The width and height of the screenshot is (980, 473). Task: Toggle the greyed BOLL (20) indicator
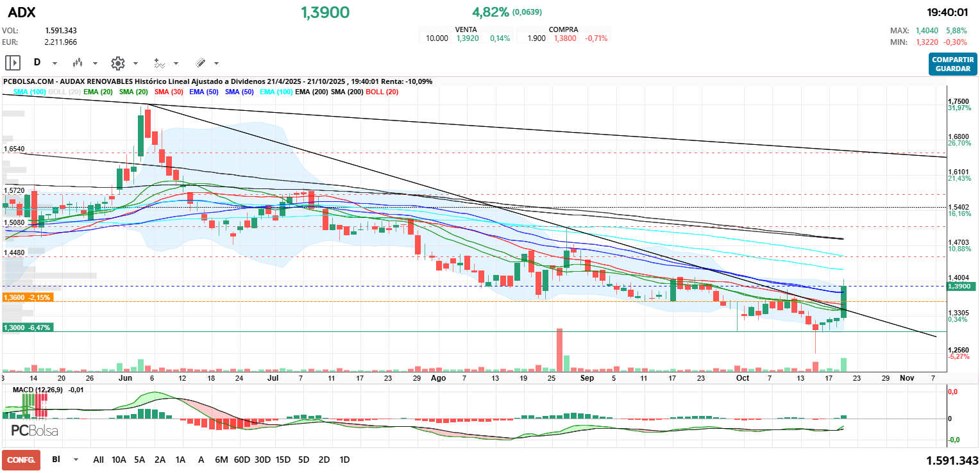pos(65,92)
